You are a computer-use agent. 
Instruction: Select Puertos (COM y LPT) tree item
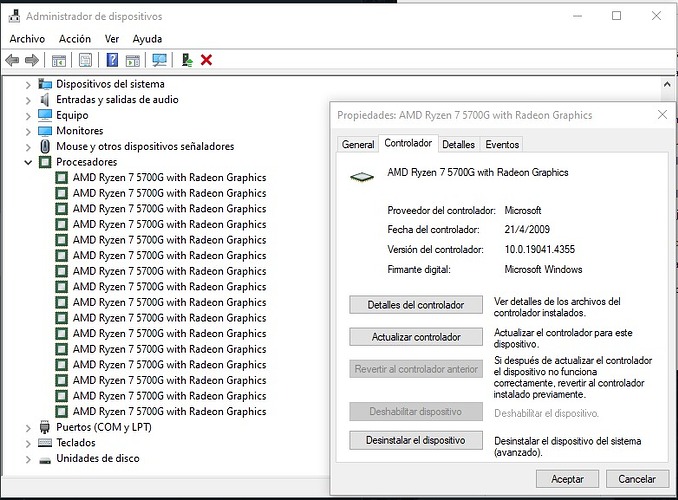tap(104, 427)
